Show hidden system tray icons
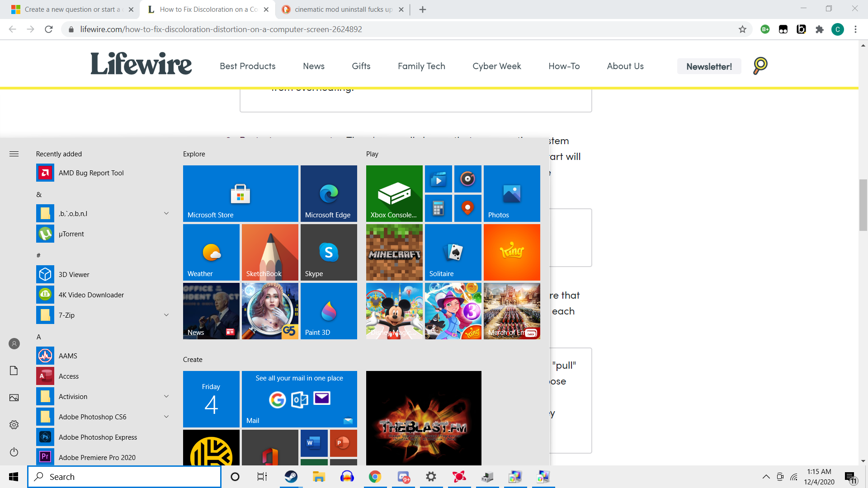Screen dimensions: 868x488 tap(766, 477)
